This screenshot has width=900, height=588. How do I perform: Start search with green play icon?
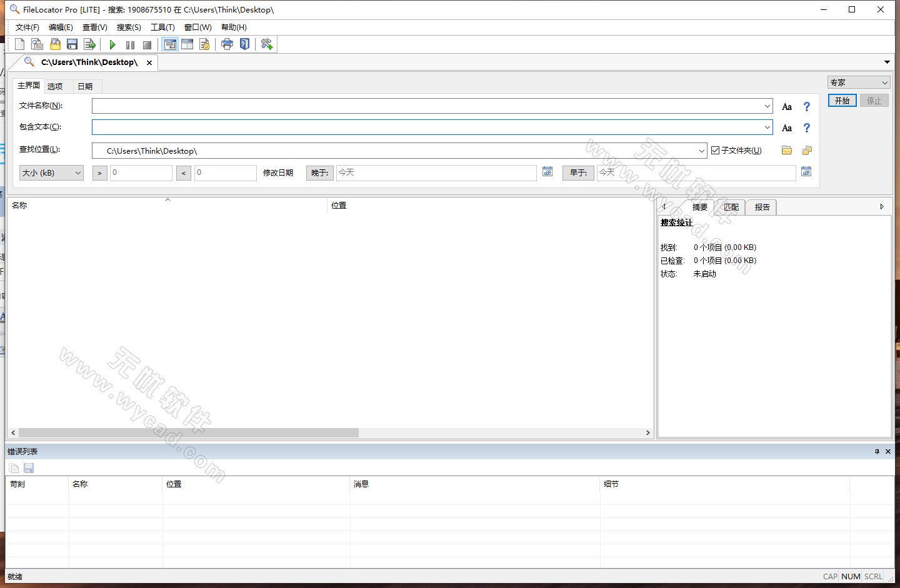tap(112, 44)
